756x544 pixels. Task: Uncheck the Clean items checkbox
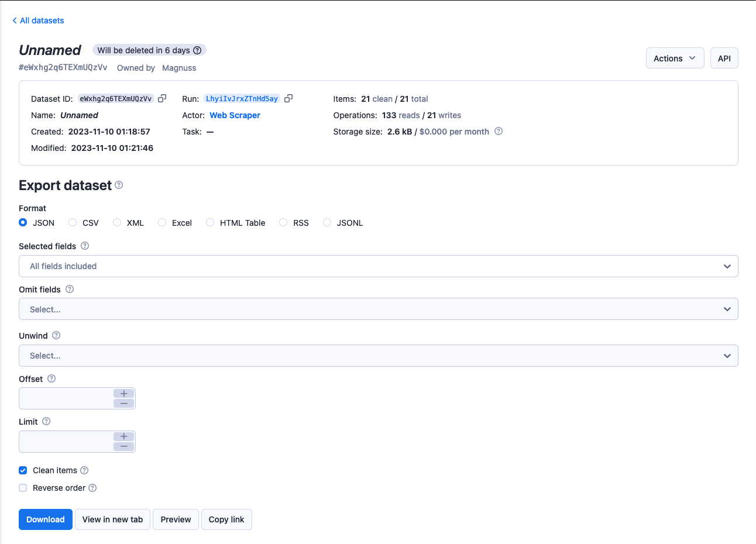coord(22,470)
